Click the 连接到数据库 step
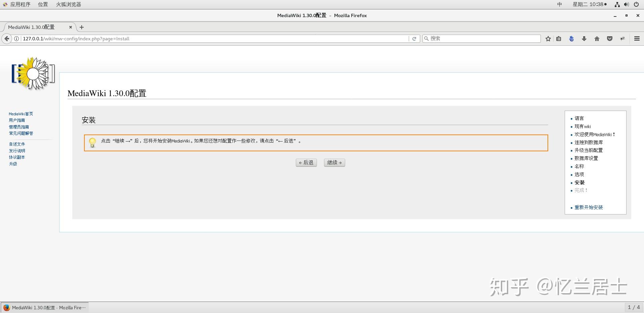The width and height of the screenshot is (644, 313). (x=589, y=143)
